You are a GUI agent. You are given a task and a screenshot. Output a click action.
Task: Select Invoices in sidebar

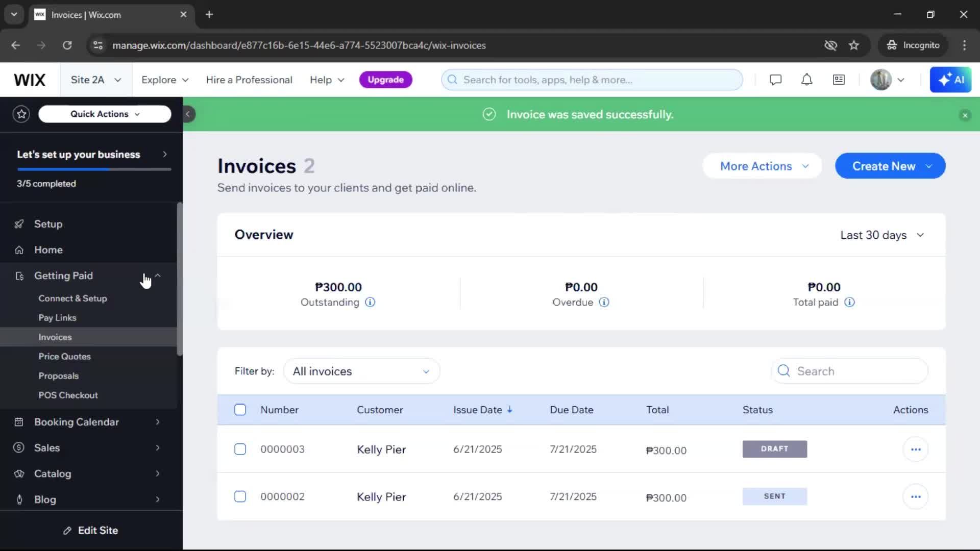(88, 337)
